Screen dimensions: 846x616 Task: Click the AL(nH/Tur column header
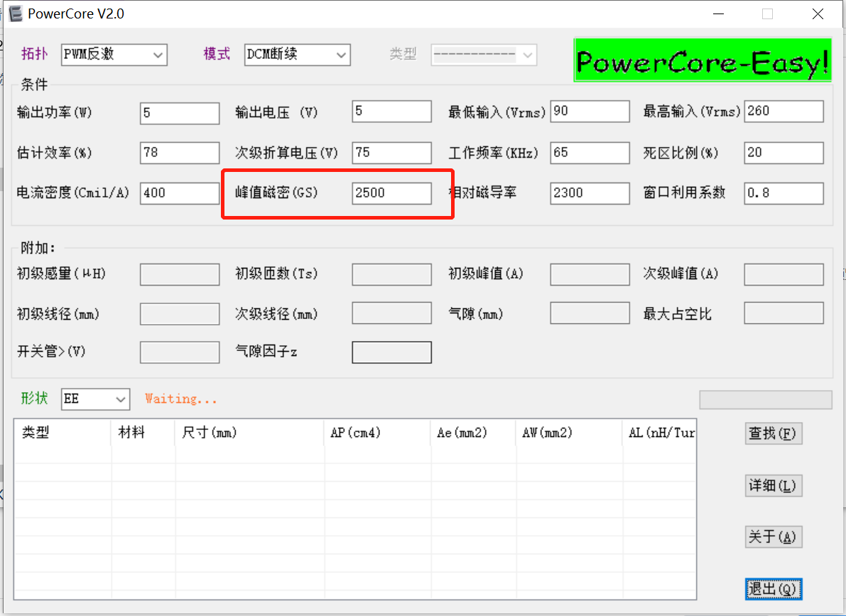tap(659, 433)
